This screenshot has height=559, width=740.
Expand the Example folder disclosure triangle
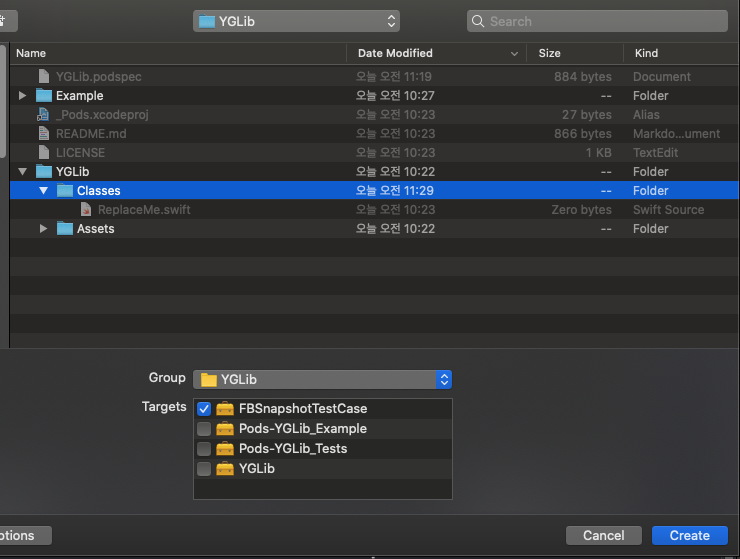coord(22,95)
